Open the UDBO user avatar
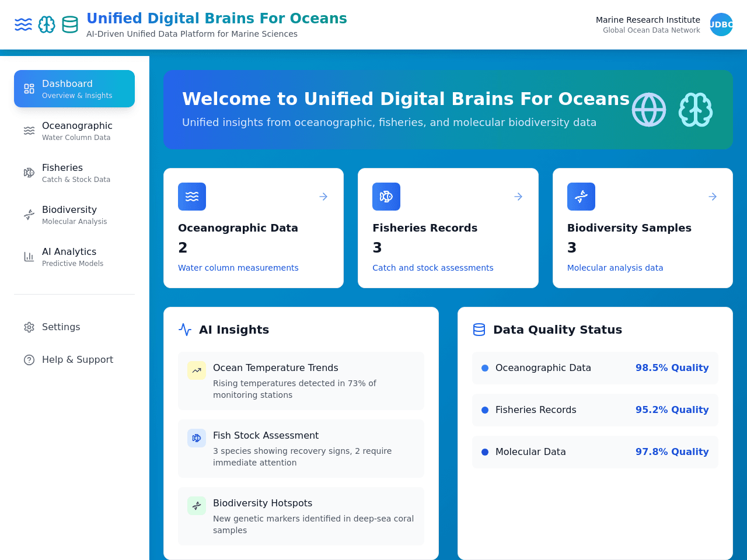 (721, 24)
